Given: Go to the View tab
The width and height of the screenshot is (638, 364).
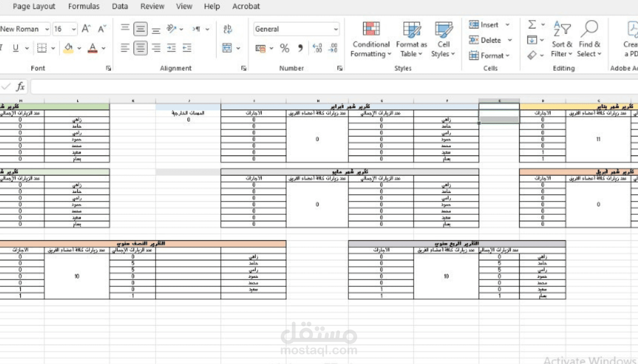Looking at the screenshot, I should [x=184, y=6].
